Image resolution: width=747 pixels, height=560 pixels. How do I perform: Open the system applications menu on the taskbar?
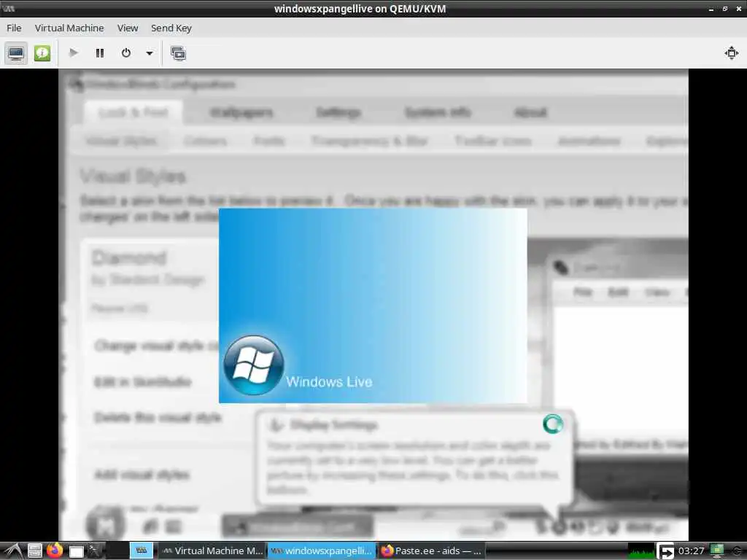[x=13, y=551]
